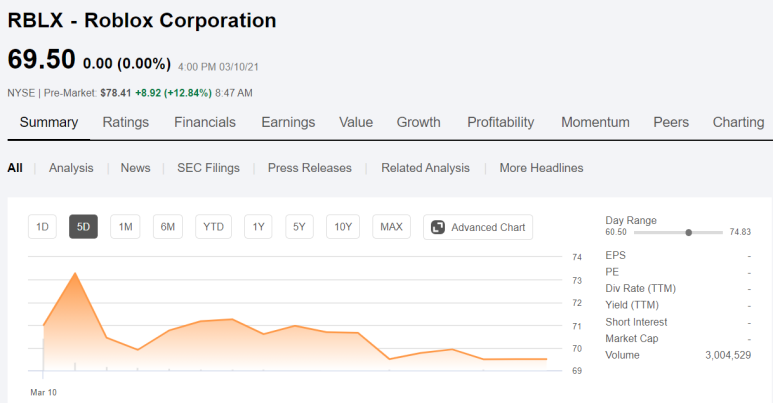Select YTD chart range
Screen dimensions: 773x403
click(213, 227)
